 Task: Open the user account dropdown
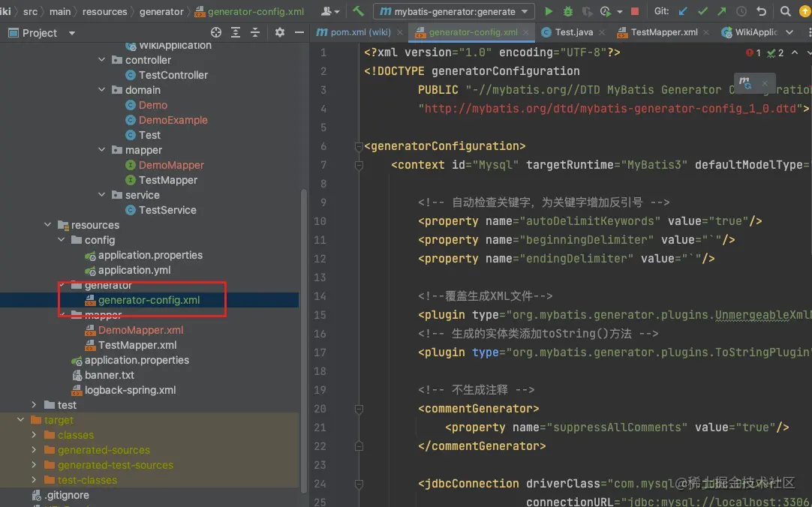330,10
